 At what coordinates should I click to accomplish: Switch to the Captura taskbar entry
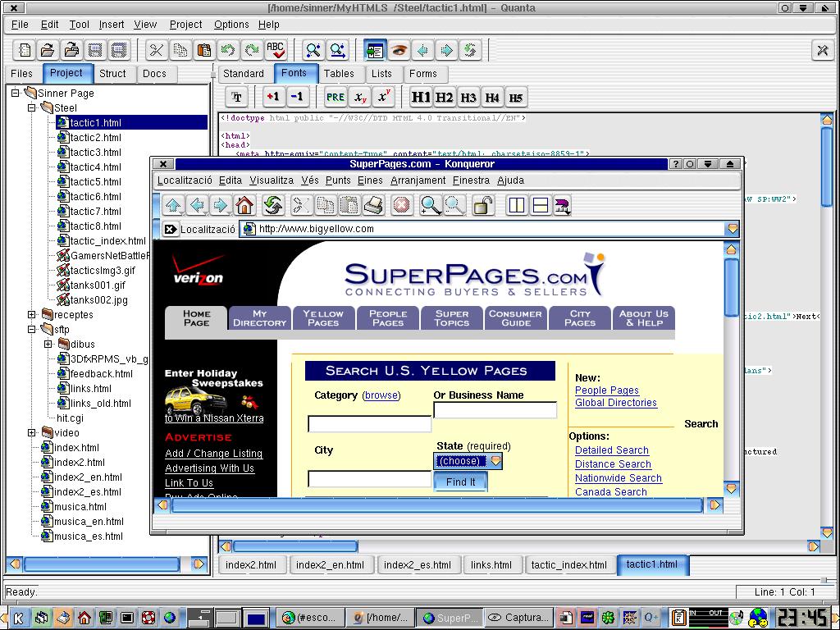(519, 618)
